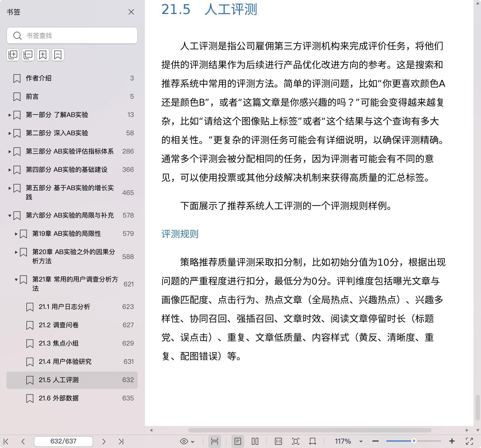The image size is (481, 448).
Task: Click the 21.5 人工评测 heading
Action: click(209, 9)
